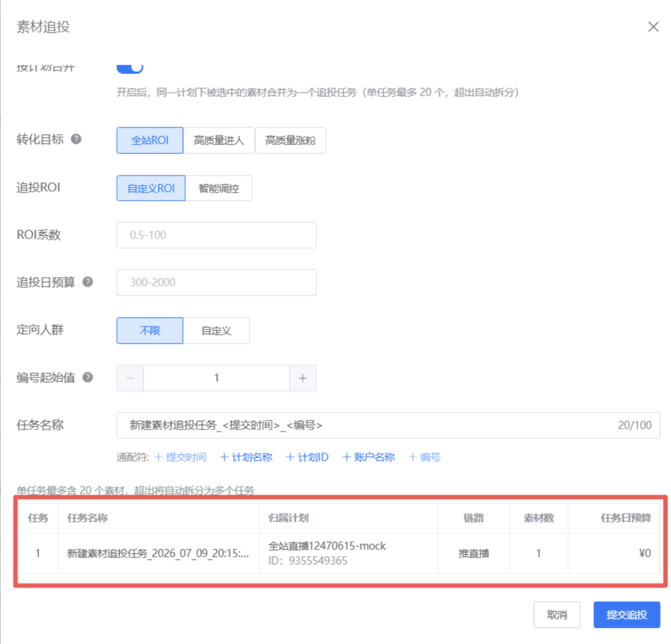This screenshot has height=644, width=671.
Task: Focus the ROI系数 input field
Action: pos(216,235)
